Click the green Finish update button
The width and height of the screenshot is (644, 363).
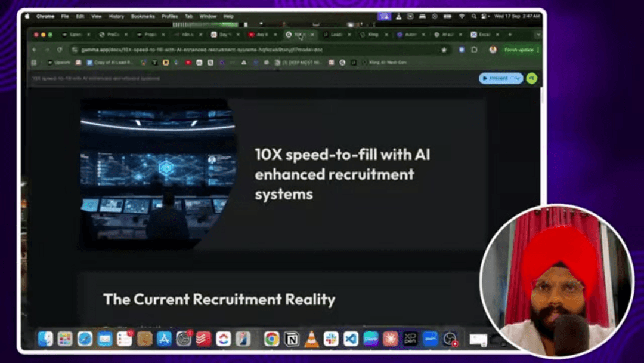point(518,50)
